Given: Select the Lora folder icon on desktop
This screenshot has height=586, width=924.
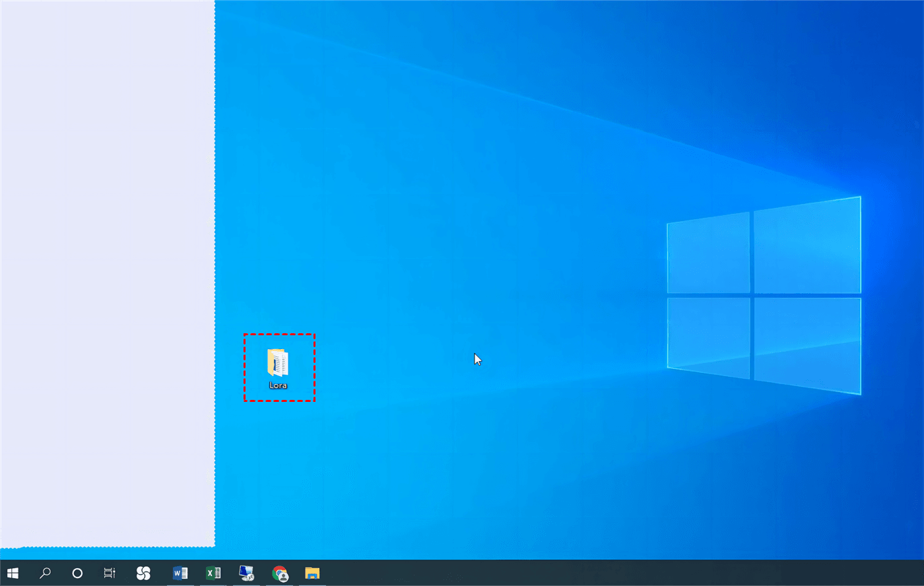Looking at the screenshot, I should (278, 362).
